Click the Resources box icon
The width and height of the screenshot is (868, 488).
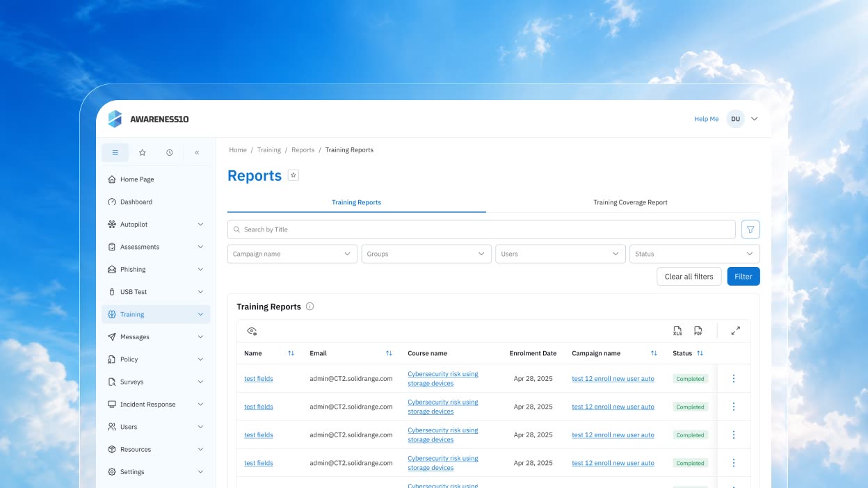pyautogui.click(x=112, y=449)
